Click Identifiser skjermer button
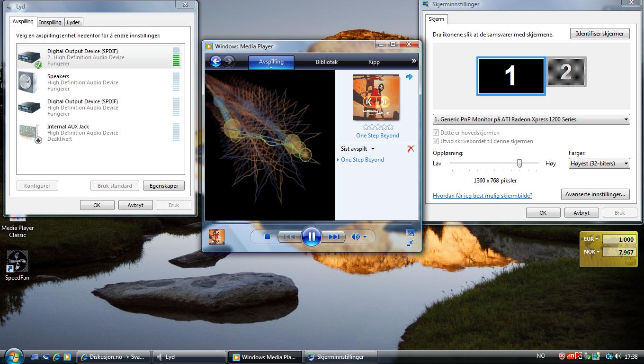 pyautogui.click(x=600, y=34)
